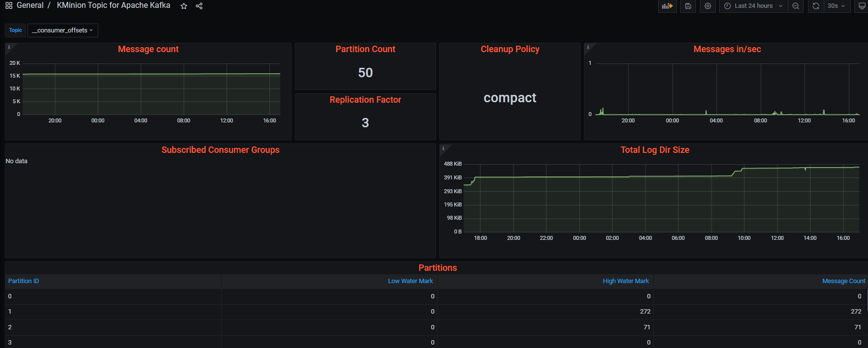
Task: Refresh the dashboard now
Action: point(816,6)
